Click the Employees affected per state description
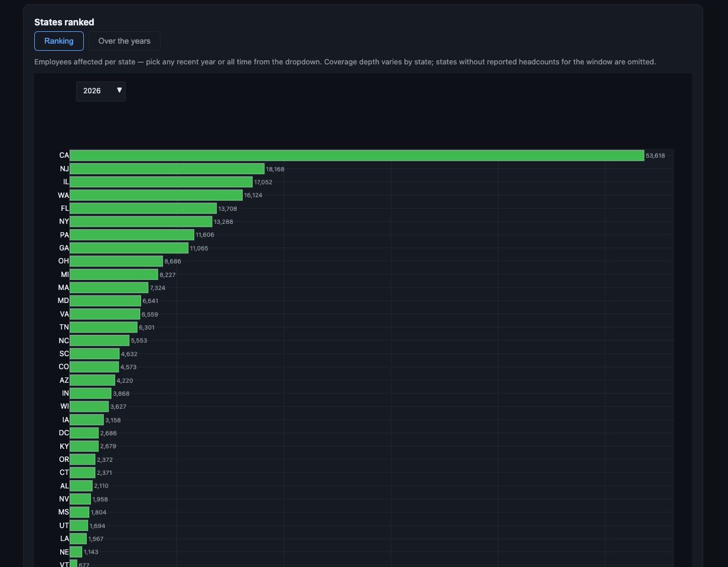This screenshot has height=567, width=728. 345,61
